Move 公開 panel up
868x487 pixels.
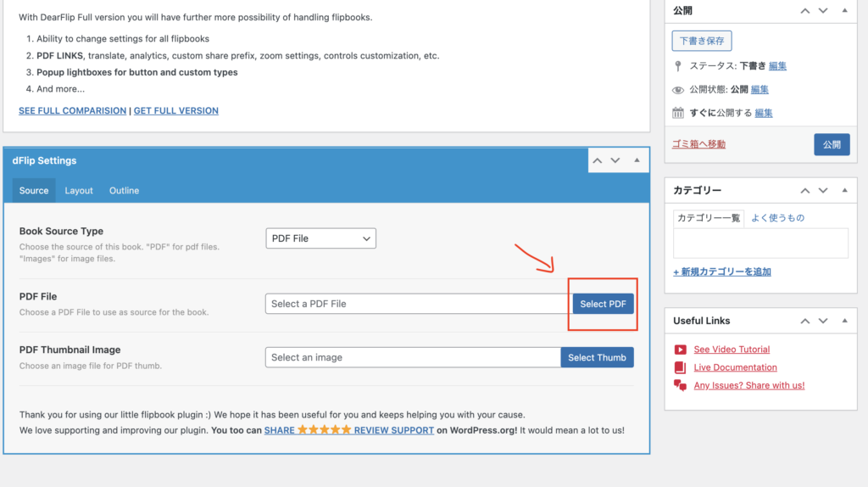[x=805, y=10]
